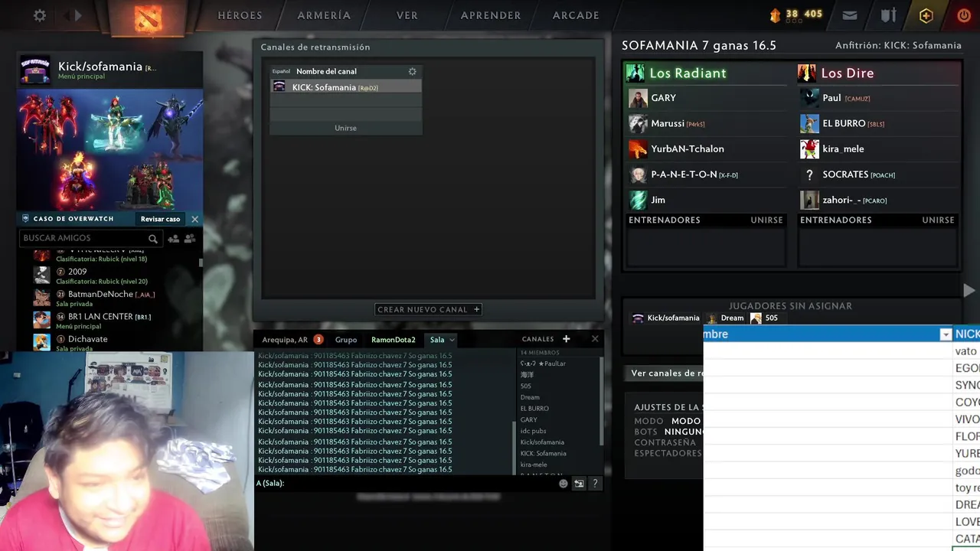This screenshot has height=551, width=980.
Task: Click Unirse under the channel list
Action: [x=346, y=128]
